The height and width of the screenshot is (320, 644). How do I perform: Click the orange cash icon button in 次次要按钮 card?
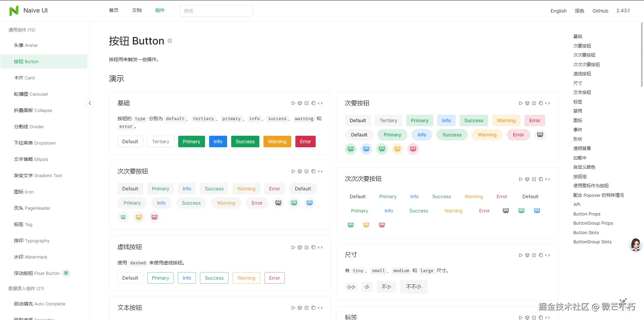tap(139, 217)
